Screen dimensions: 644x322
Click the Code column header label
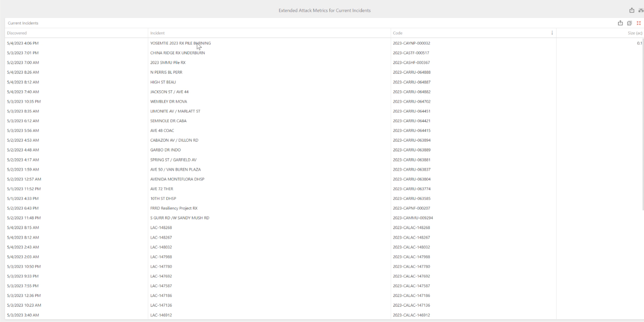click(x=398, y=33)
